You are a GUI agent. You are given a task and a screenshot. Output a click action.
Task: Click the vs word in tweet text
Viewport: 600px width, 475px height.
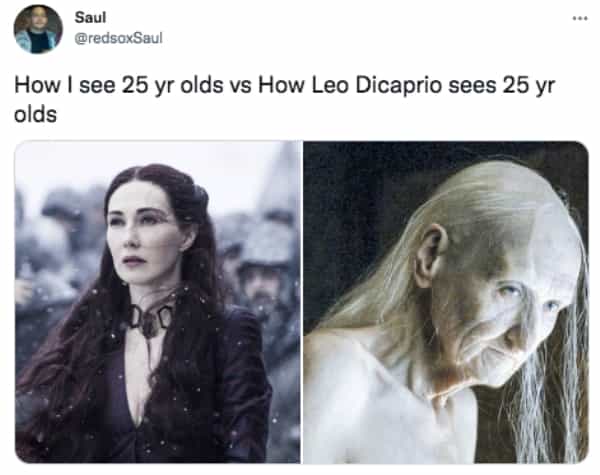pos(241,86)
